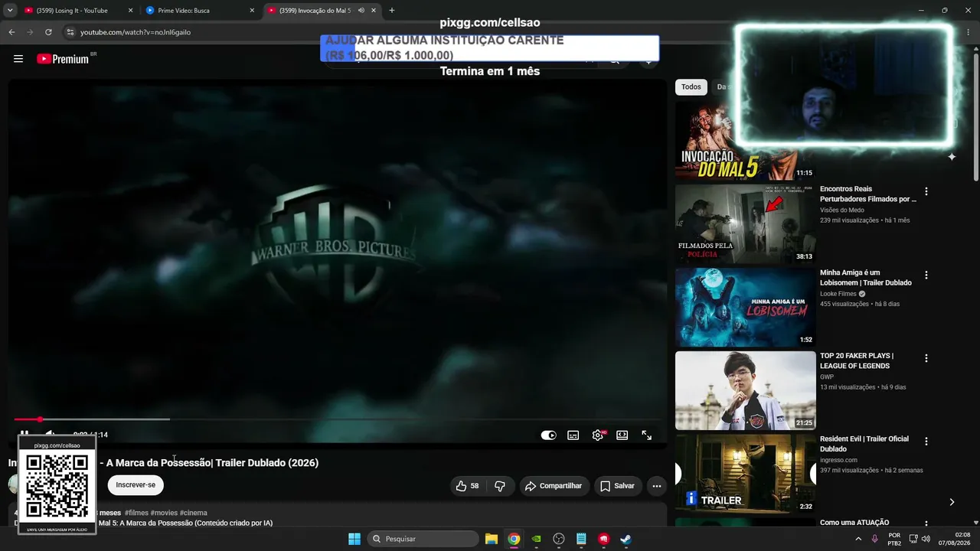Screen dimensions: 980x551
Task: Open network and volume quick settings
Action: tap(921, 539)
